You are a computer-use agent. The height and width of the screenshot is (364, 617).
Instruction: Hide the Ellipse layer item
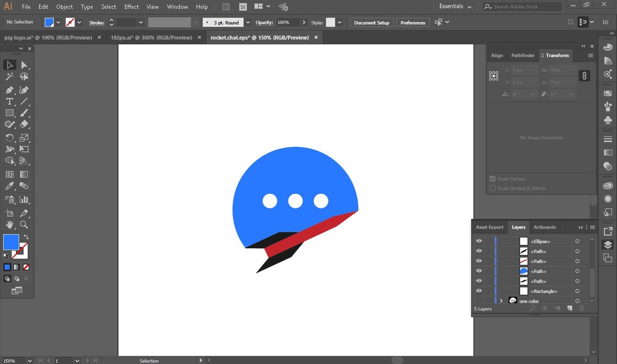pyautogui.click(x=479, y=241)
